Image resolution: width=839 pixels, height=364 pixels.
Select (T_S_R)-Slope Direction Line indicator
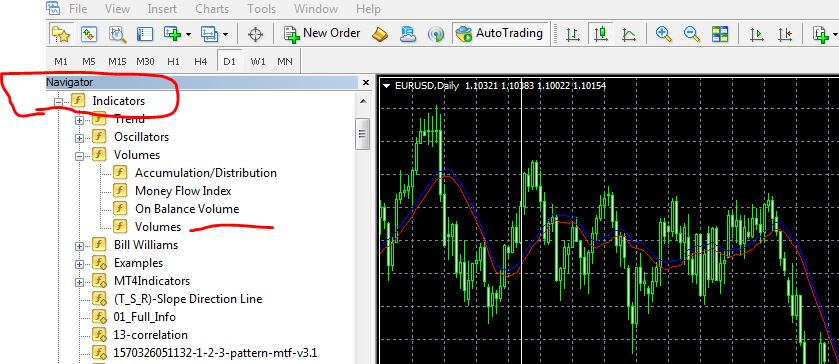(188, 299)
